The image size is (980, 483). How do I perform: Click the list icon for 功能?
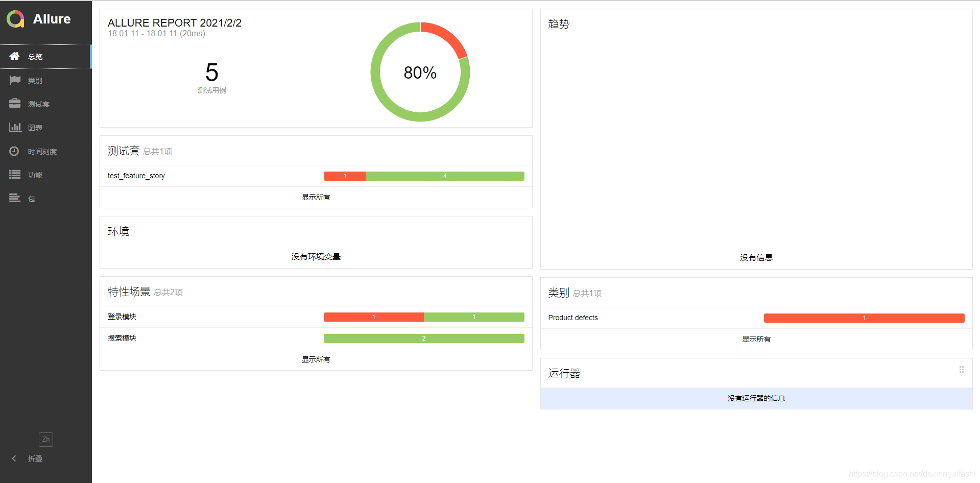click(15, 175)
